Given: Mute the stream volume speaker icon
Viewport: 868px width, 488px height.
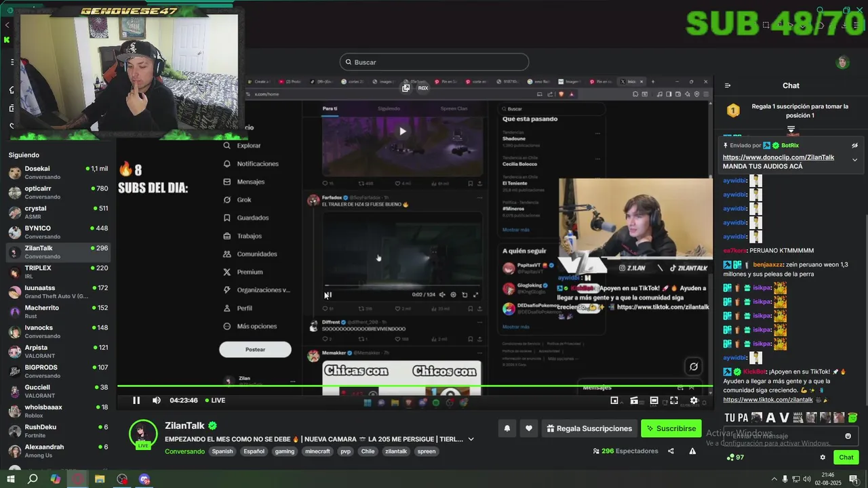Looking at the screenshot, I should [157, 401].
